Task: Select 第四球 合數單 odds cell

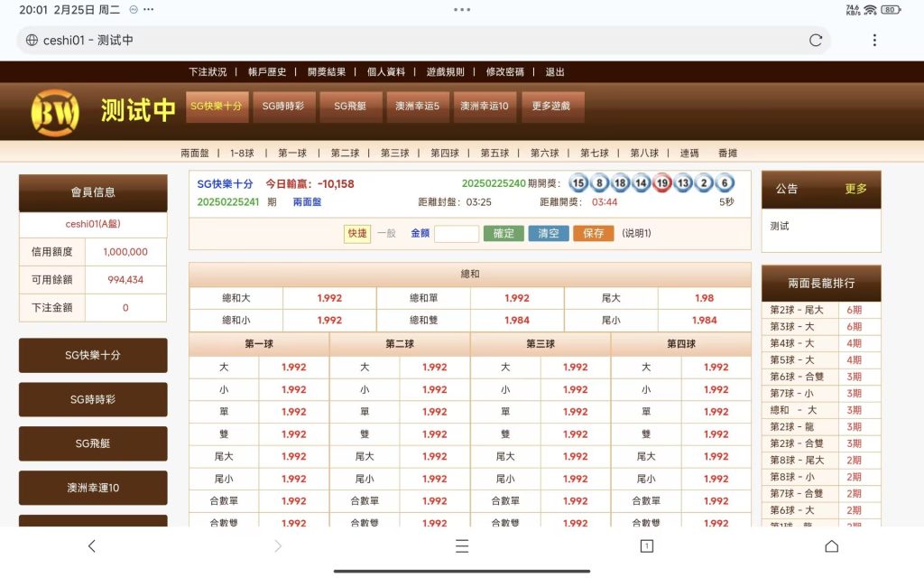Action: pyautogui.click(x=716, y=501)
